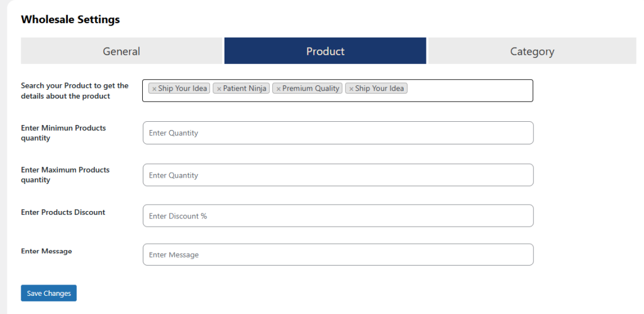The width and height of the screenshot is (644, 314).
Task: Switch to the General tab
Action: pos(121,51)
